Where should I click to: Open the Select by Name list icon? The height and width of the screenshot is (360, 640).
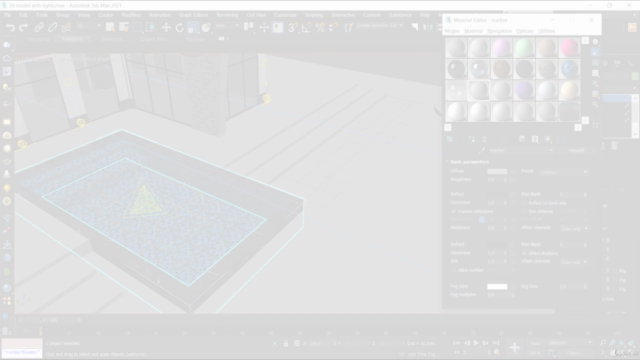pyautogui.click(x=124, y=27)
